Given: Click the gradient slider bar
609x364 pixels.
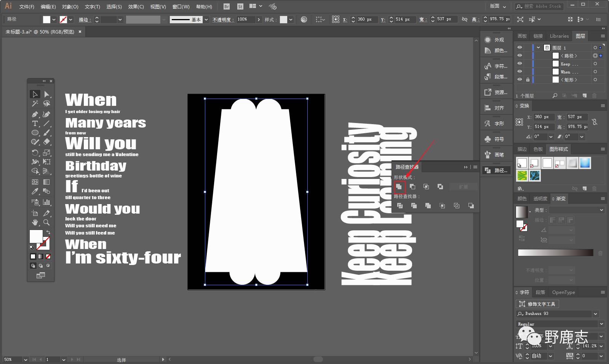Looking at the screenshot, I should tap(555, 253).
